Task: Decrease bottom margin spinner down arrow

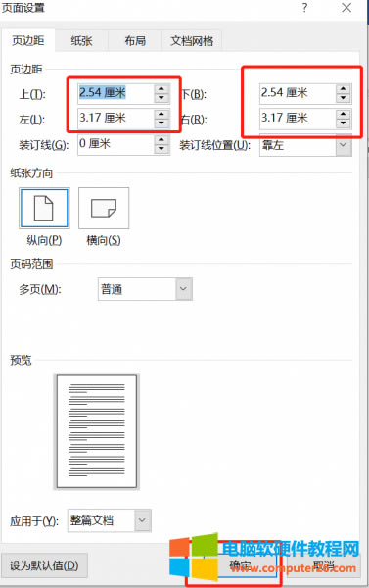Action: (344, 98)
